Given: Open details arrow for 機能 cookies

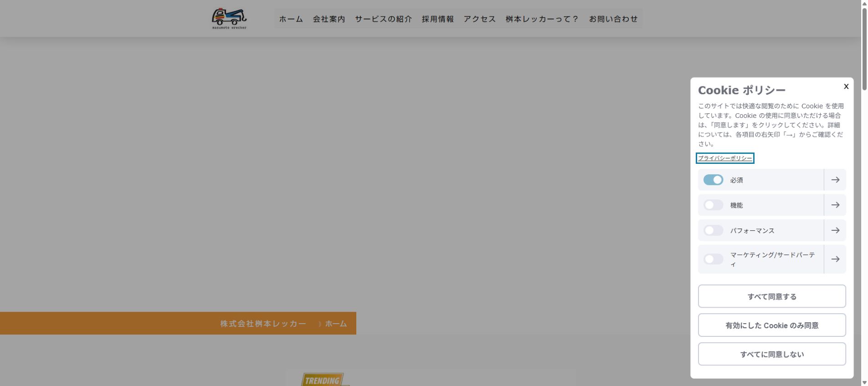Looking at the screenshot, I should (x=835, y=205).
